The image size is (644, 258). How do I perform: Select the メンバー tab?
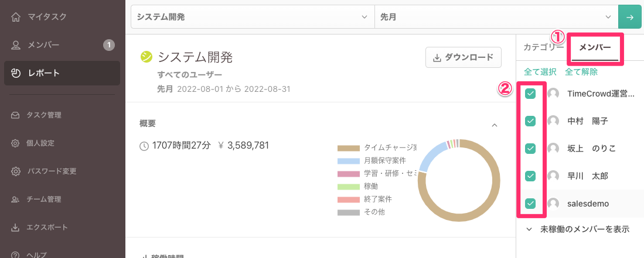pyautogui.click(x=595, y=48)
